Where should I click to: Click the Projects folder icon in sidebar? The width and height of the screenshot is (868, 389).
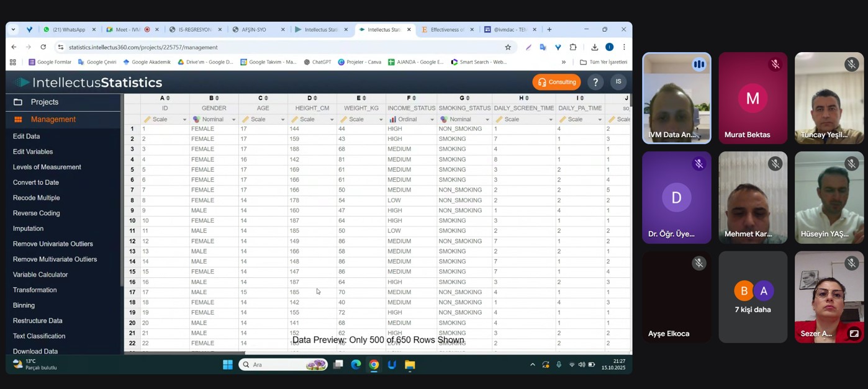(18, 102)
